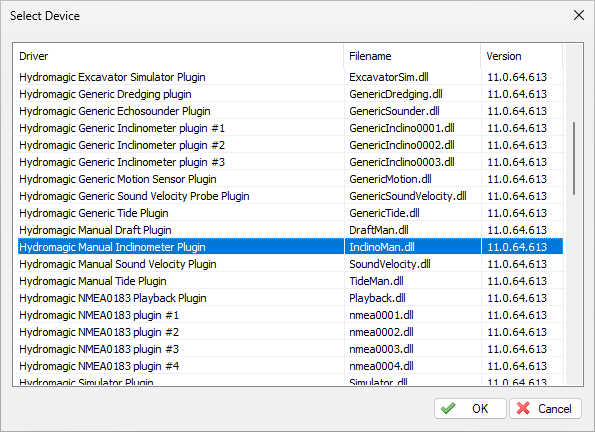Screen dimensions: 595x432
Task: Click the GenericInclino0001.dll filename cell
Action: tap(412, 128)
